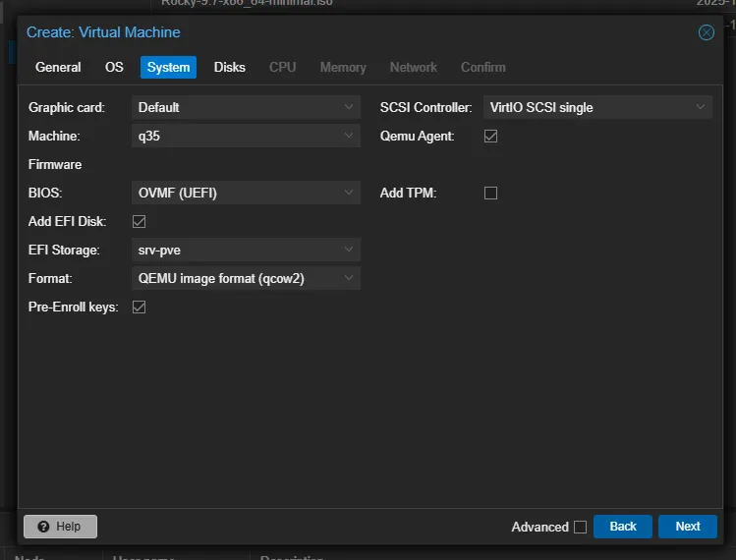Screen dimensions: 736x560
Task: Uncheck the Qemu Agent checkbox
Action: click(491, 136)
